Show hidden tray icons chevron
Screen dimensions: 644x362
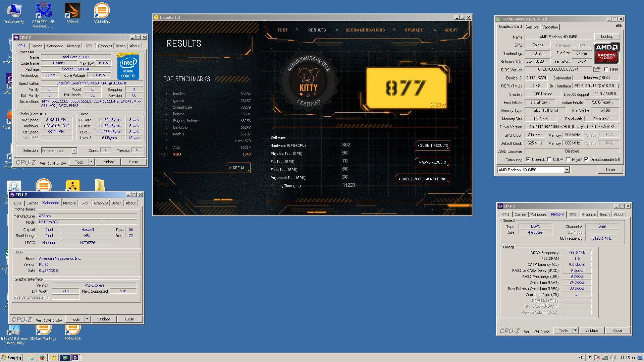click(x=590, y=358)
